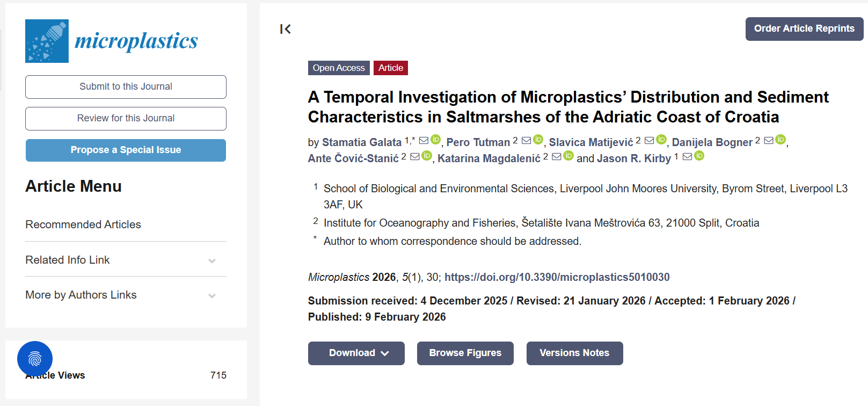Viewport: 868px width, 406px height.
Task: Open Pero Tutman's ORCID iD icon
Action: (538, 140)
